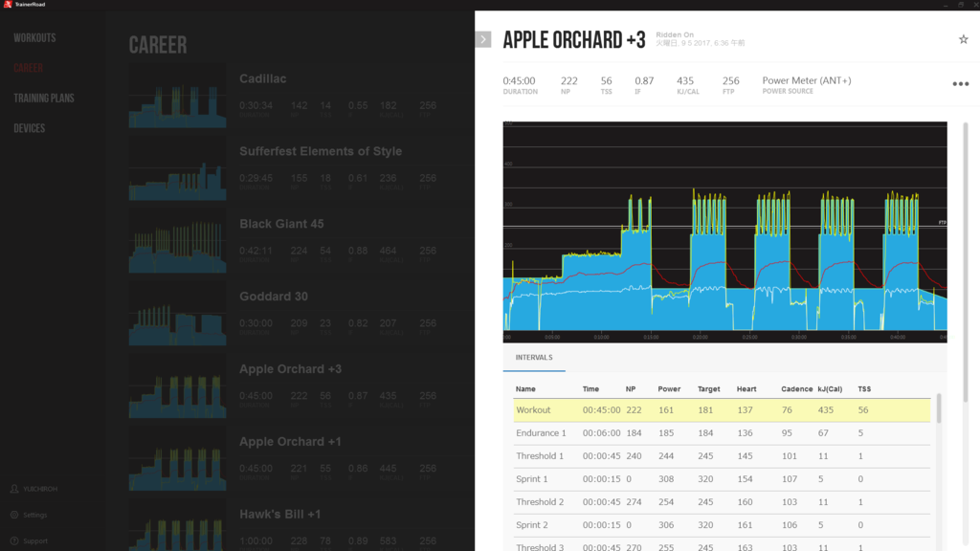Click the detail panel vertical scrollbar
Screen dimensions: 980x551
point(966,262)
